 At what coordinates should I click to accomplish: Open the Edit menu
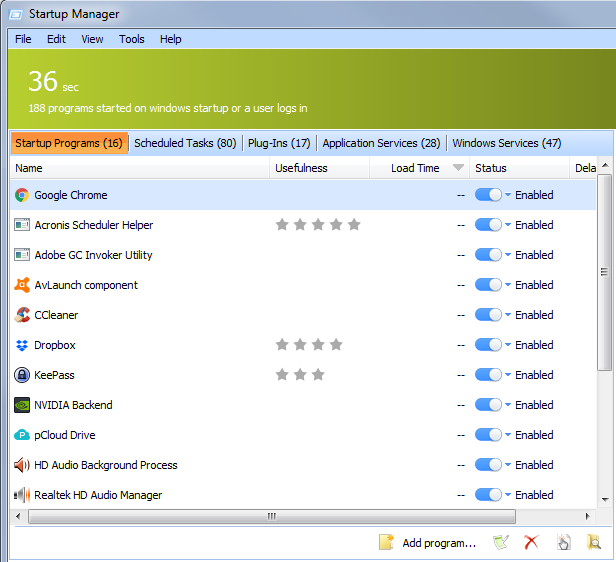pos(56,39)
